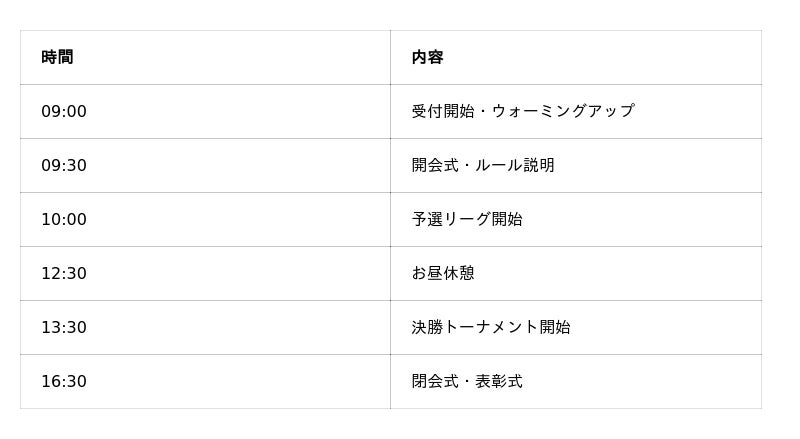Click 予選リーグ in the 10:00 row
This screenshot has height=439, width=800.
pos(451,220)
